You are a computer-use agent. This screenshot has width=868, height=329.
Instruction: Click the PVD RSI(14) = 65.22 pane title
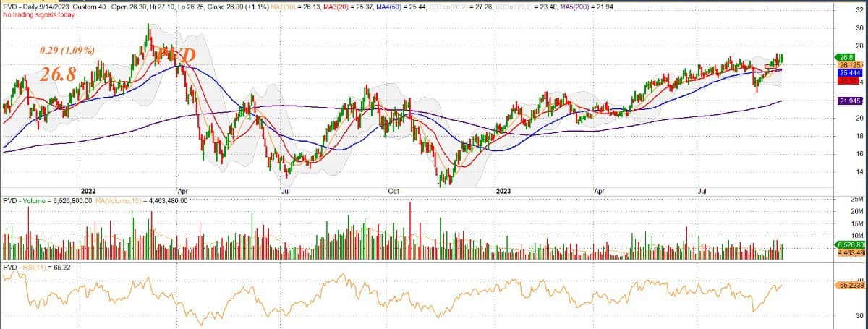point(37,267)
